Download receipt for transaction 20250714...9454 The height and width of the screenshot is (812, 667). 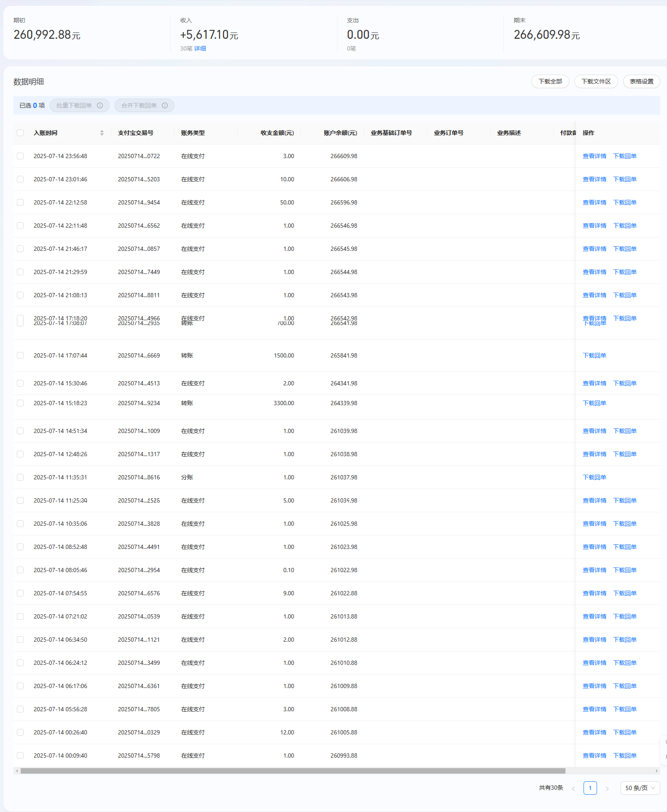pyautogui.click(x=625, y=202)
